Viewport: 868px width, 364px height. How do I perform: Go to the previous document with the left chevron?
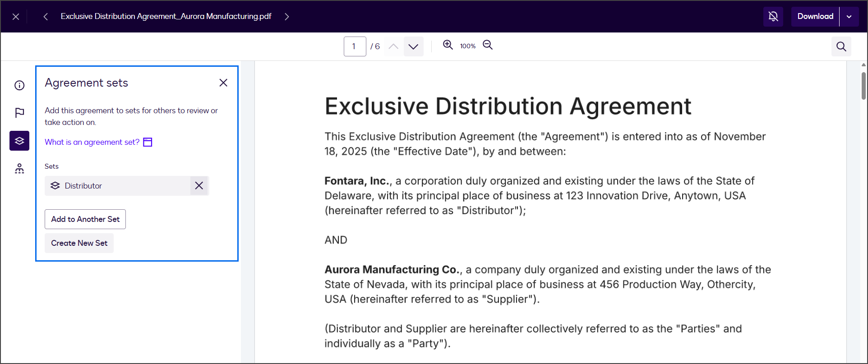46,17
